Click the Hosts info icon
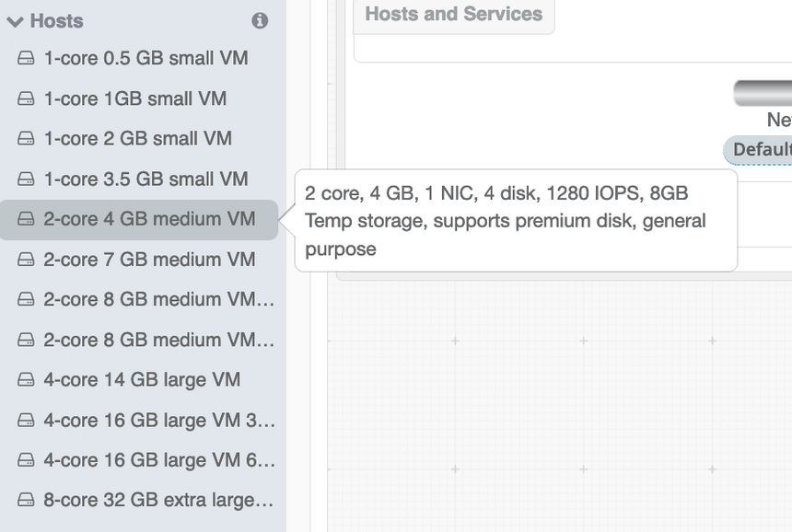 pyautogui.click(x=260, y=20)
